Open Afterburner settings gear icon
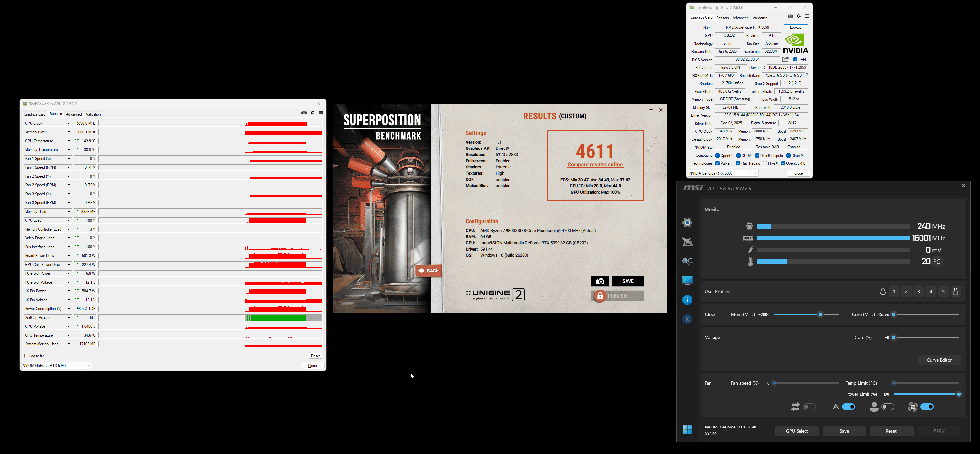 [687, 223]
